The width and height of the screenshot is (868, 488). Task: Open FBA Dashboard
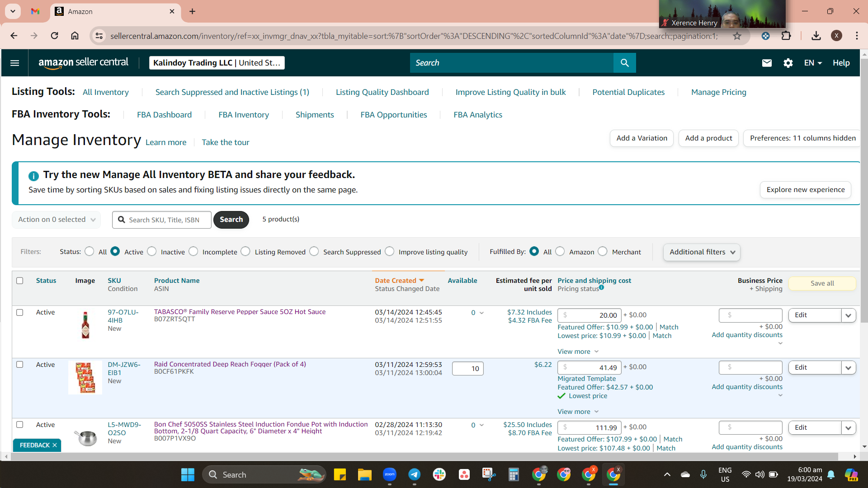tap(164, 115)
